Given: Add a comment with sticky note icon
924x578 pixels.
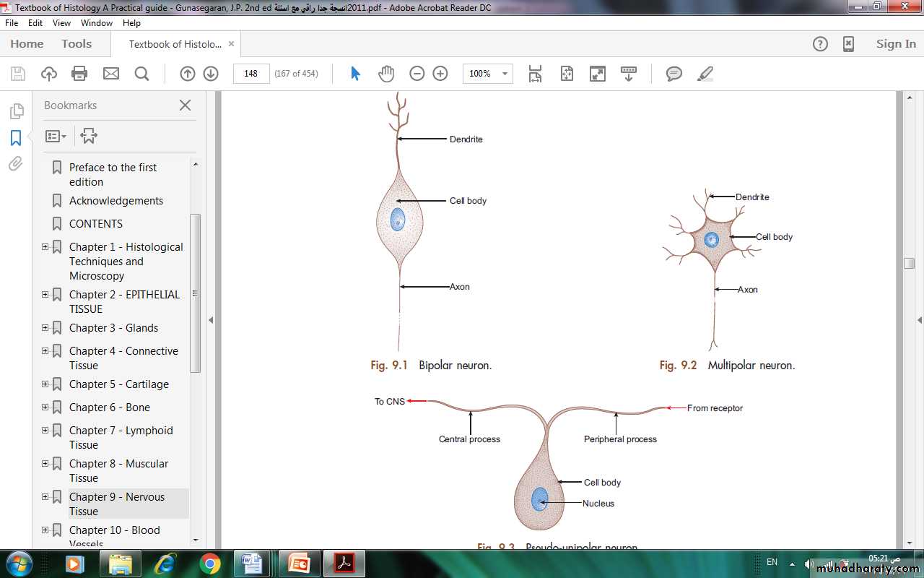Looking at the screenshot, I should (674, 74).
